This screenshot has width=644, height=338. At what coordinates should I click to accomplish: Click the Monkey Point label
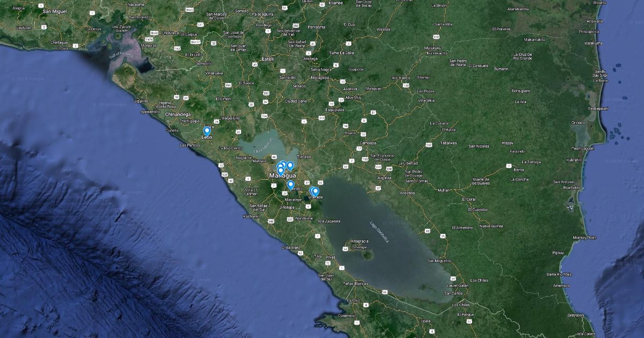click(584, 237)
